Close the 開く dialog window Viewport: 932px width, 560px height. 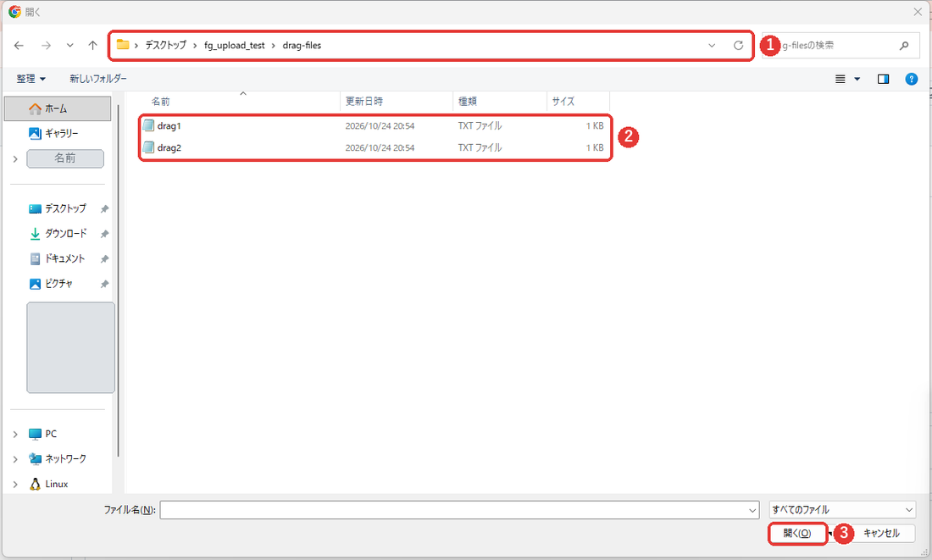pyautogui.click(x=918, y=11)
